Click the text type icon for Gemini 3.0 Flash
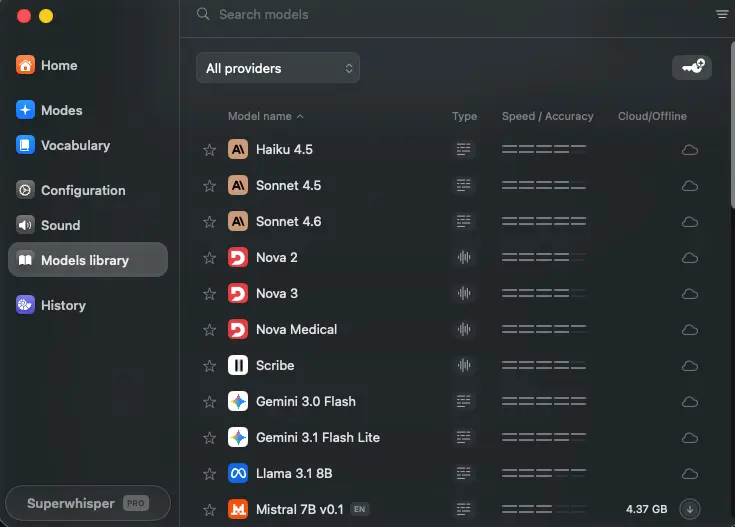 pos(464,401)
